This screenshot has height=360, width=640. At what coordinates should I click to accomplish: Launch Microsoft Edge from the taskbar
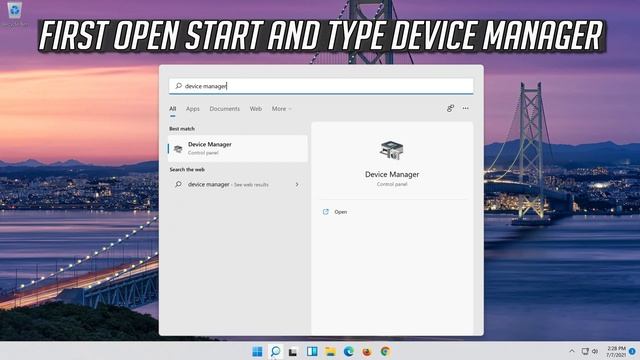(x=349, y=351)
